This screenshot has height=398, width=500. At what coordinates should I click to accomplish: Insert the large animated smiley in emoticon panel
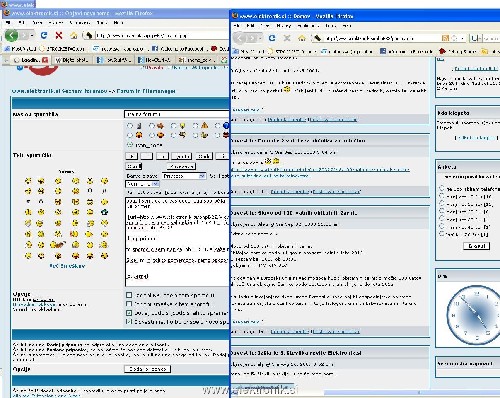(x=57, y=245)
